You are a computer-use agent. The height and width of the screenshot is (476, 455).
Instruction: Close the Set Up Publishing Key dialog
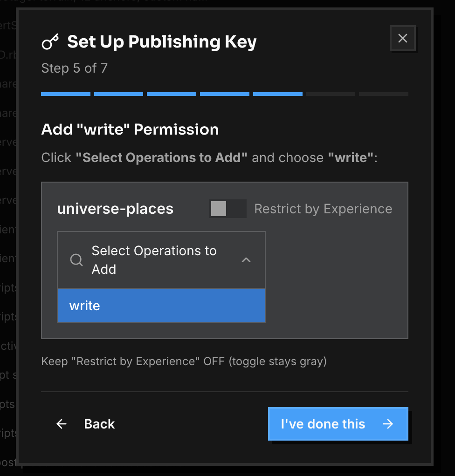point(403,38)
